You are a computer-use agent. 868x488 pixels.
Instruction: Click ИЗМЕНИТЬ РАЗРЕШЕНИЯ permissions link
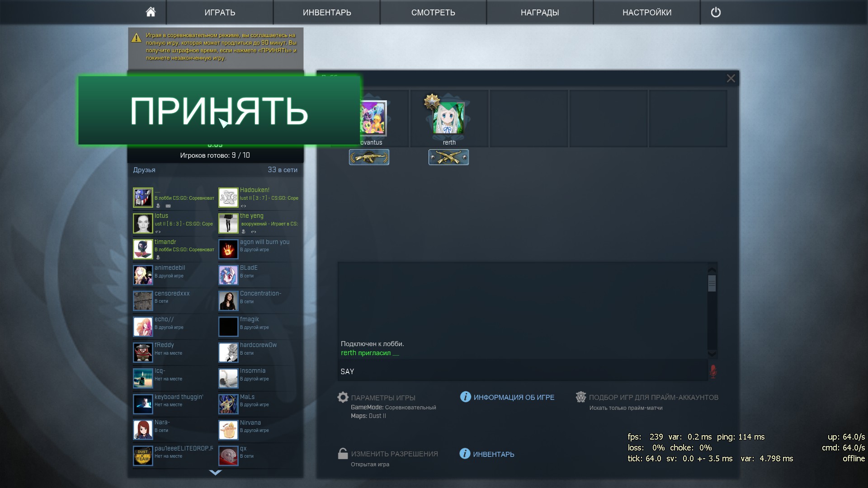394,454
